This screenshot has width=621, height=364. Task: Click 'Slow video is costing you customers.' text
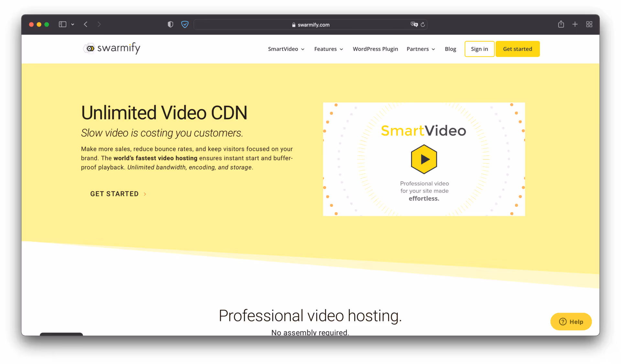click(x=162, y=133)
